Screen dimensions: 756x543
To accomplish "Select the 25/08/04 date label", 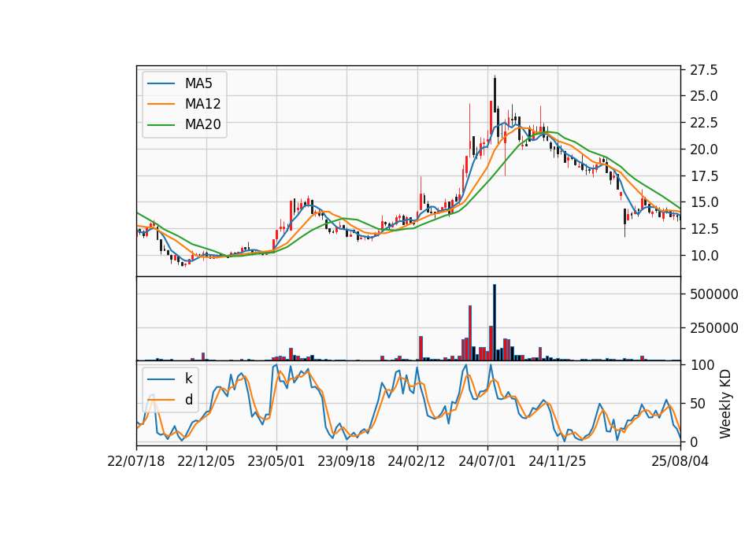I will point(680,461).
